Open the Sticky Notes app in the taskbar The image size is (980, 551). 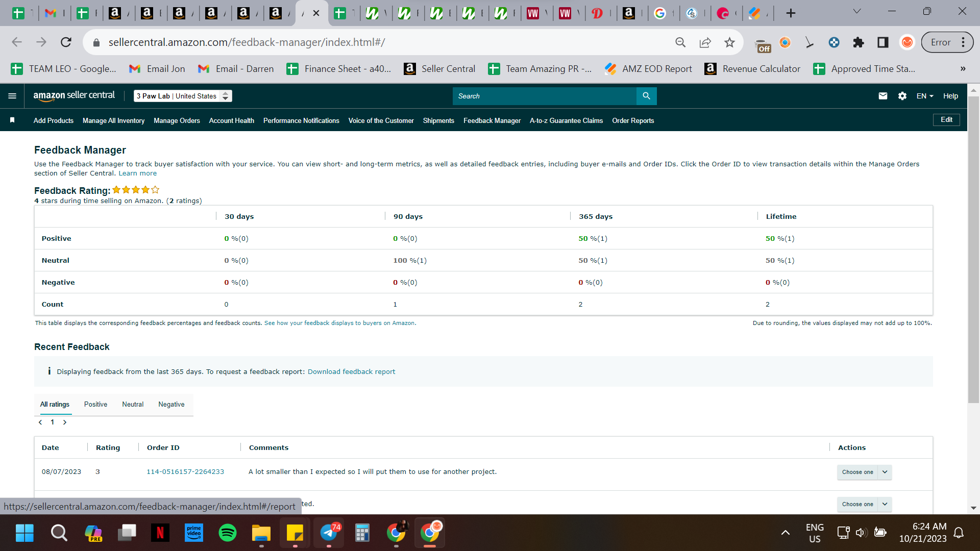coord(295,533)
